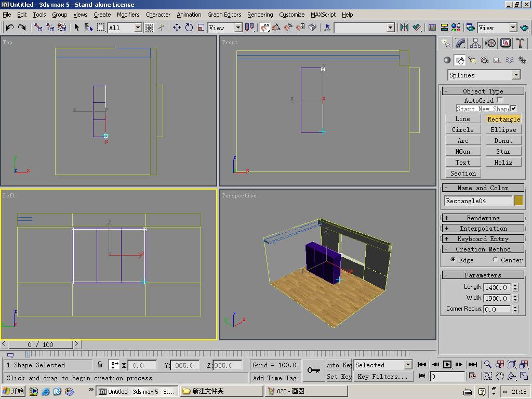Enable the AutoGrid checkbox

[x=500, y=100]
